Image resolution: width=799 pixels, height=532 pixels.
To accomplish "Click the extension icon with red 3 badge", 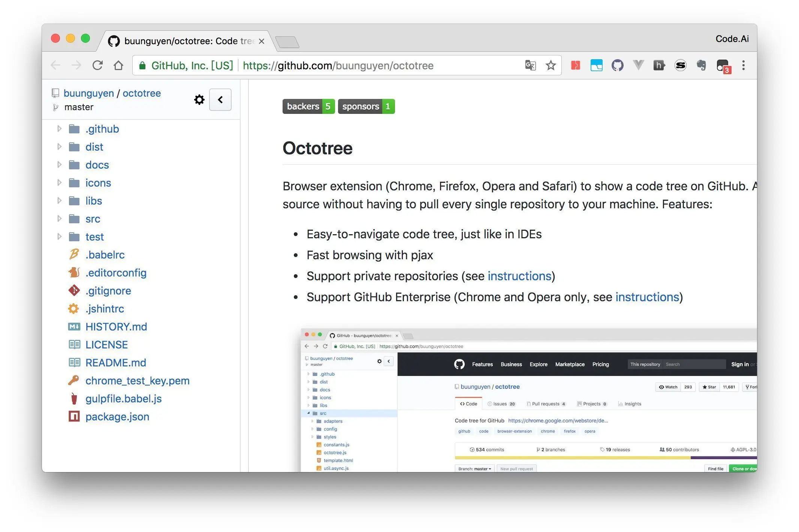I will (x=723, y=66).
